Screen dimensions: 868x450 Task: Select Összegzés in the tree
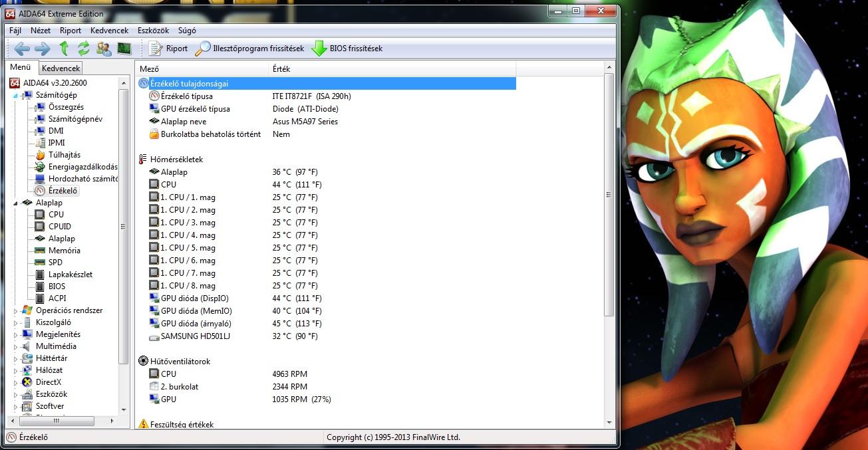[66, 107]
